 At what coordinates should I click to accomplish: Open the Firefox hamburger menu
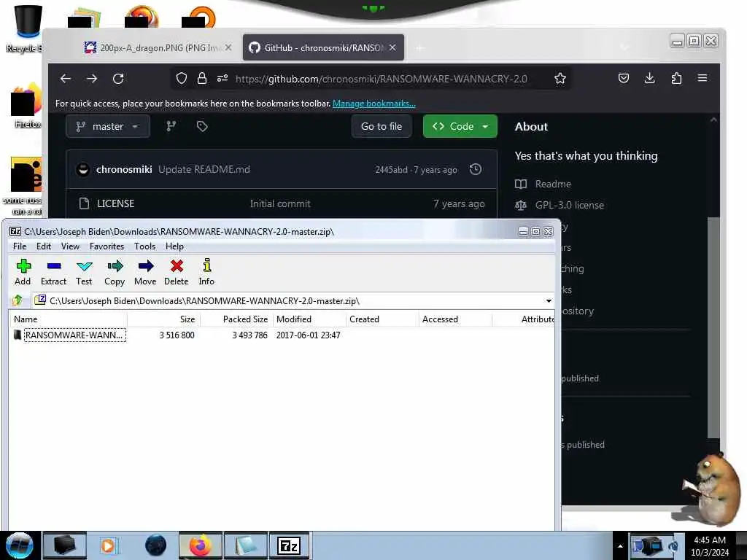point(703,79)
